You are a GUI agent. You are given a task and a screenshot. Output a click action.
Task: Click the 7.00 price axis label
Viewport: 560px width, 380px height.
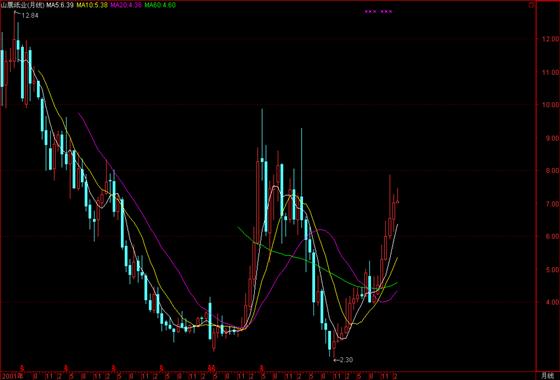pos(550,204)
